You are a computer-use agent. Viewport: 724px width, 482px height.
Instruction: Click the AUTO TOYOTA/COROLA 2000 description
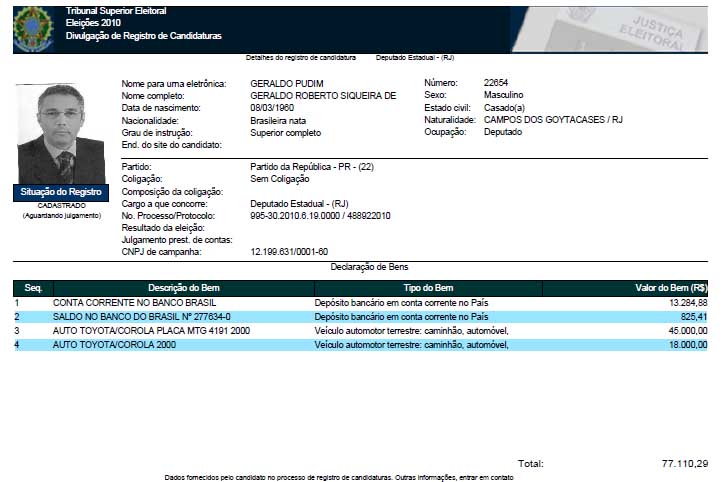click(x=115, y=344)
